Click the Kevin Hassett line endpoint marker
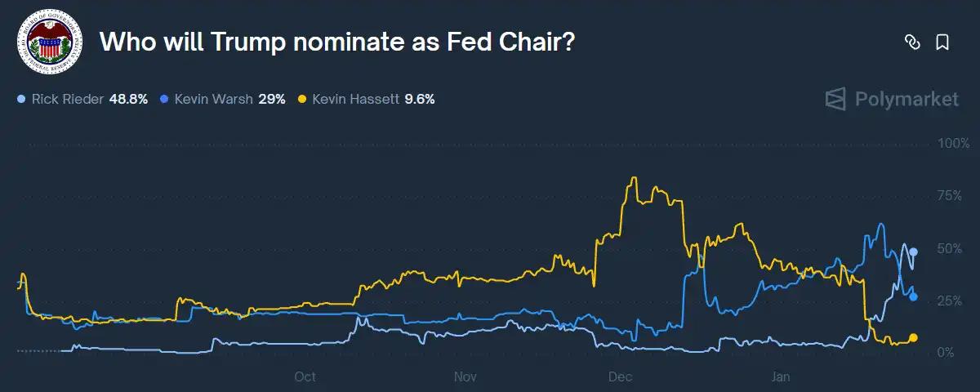The image size is (980, 392). pos(914,337)
